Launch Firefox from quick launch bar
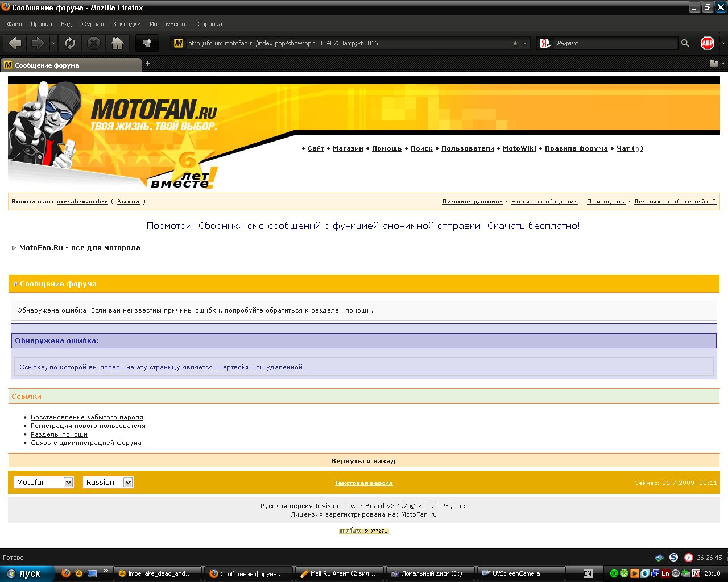 [x=66, y=573]
